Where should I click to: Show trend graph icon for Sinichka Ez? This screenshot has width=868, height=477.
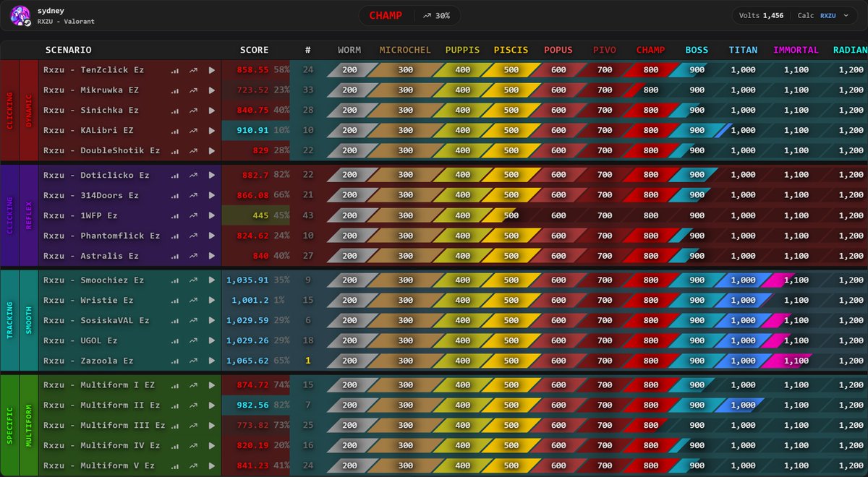[x=193, y=111]
